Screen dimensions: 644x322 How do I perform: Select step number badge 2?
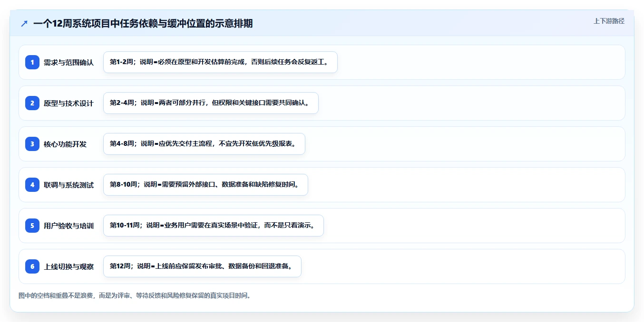tap(32, 103)
